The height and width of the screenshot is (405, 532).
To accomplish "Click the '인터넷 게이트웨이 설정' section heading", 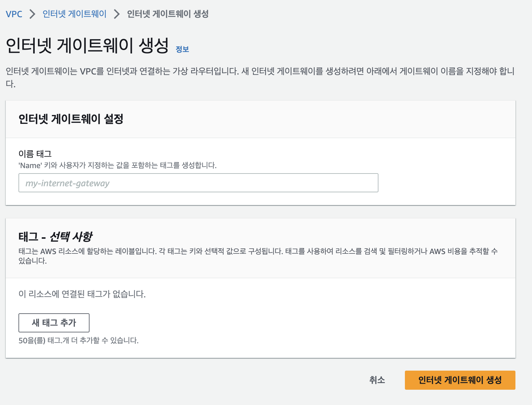I will (x=71, y=119).
